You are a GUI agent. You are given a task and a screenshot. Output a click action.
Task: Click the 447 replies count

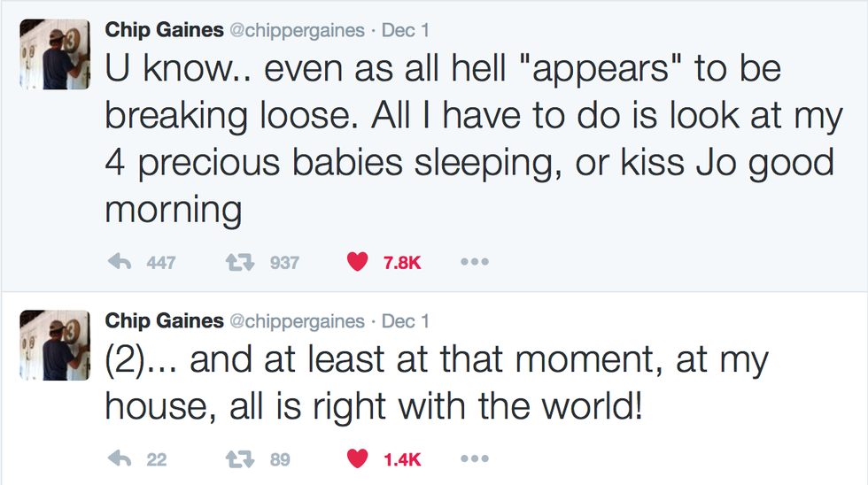[161, 263]
